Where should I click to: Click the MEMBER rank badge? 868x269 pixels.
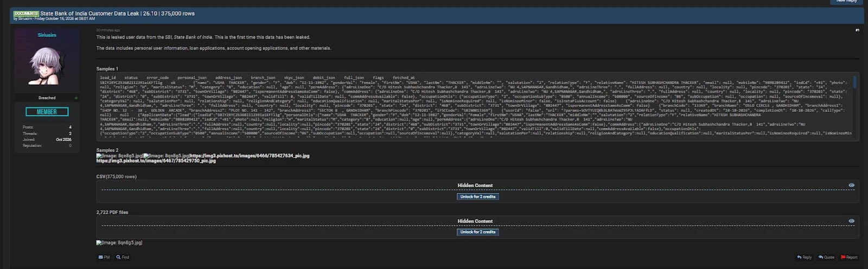(47, 112)
